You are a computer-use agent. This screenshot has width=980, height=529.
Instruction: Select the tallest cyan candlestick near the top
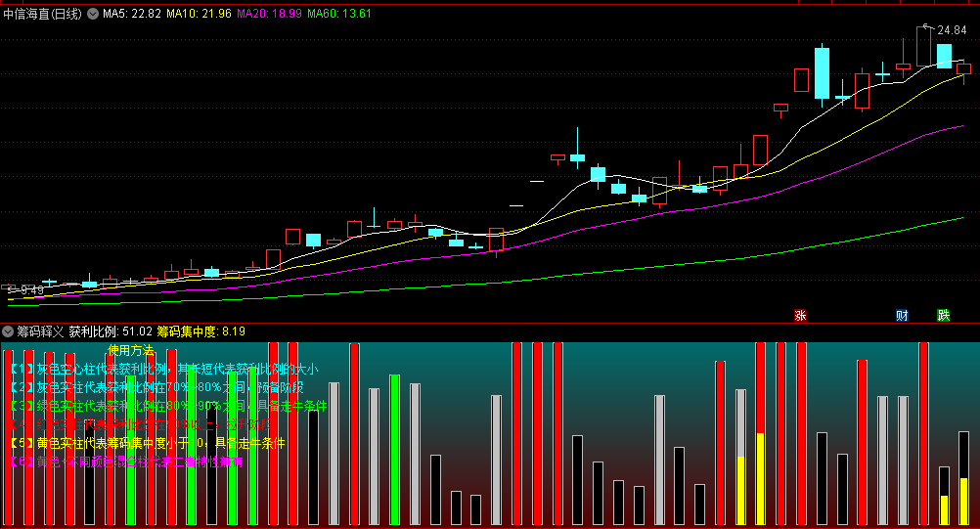click(822, 73)
